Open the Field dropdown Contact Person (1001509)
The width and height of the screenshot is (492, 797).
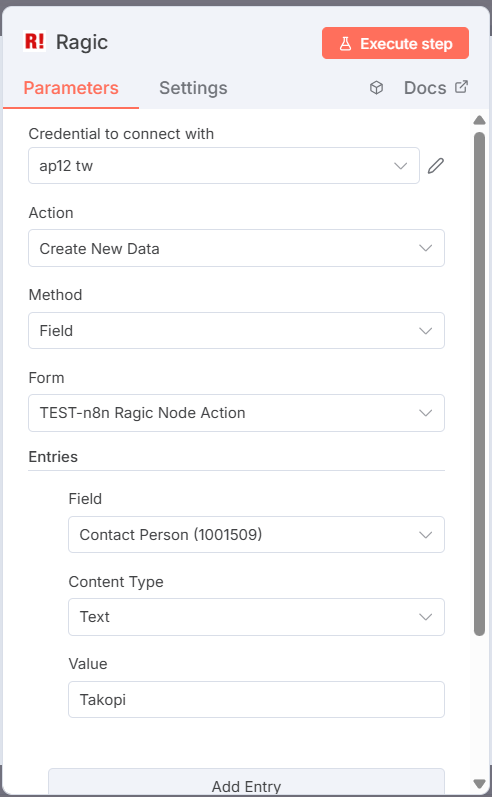click(x=256, y=535)
